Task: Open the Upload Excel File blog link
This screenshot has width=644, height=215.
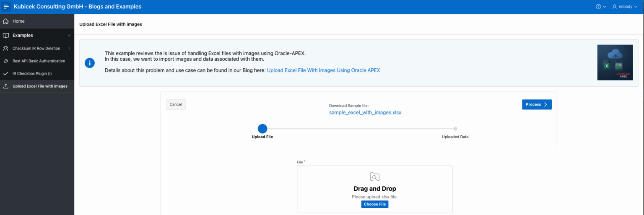Action: click(323, 70)
